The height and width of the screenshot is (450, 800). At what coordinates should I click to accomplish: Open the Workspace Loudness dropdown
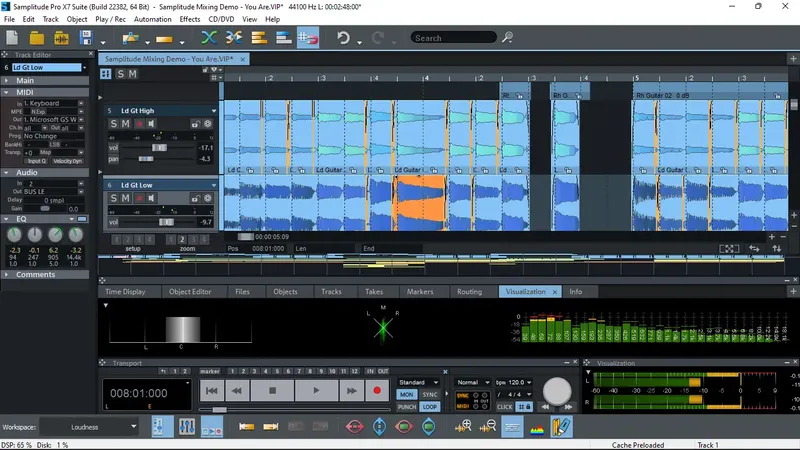[x=89, y=427]
